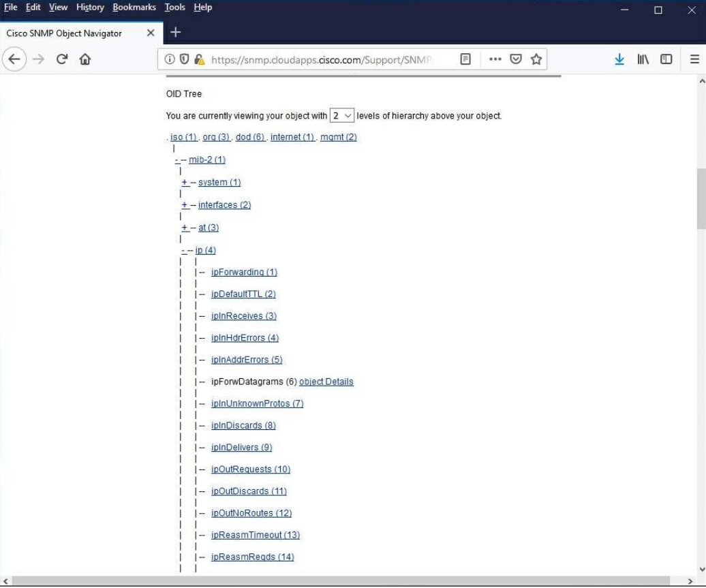Open the View menu
The image size is (706, 588).
(58, 7)
